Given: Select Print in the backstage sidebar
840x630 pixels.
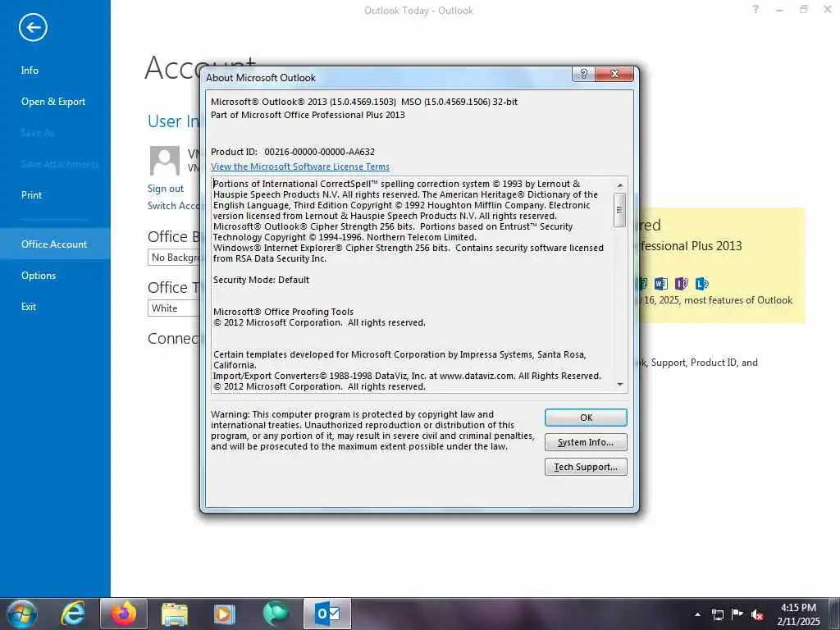Looking at the screenshot, I should (31, 195).
